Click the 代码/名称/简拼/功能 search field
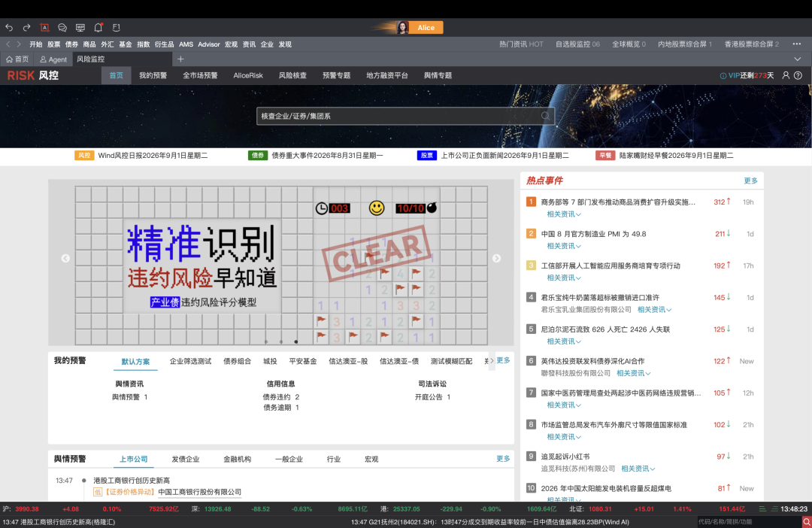This screenshot has height=528, width=812. click(748, 522)
